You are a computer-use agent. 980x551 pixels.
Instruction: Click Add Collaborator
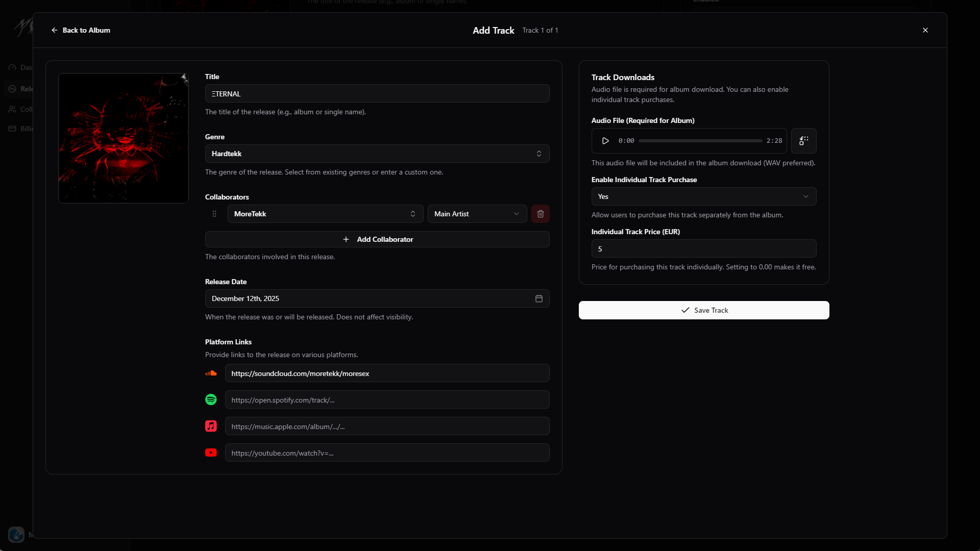(377, 239)
